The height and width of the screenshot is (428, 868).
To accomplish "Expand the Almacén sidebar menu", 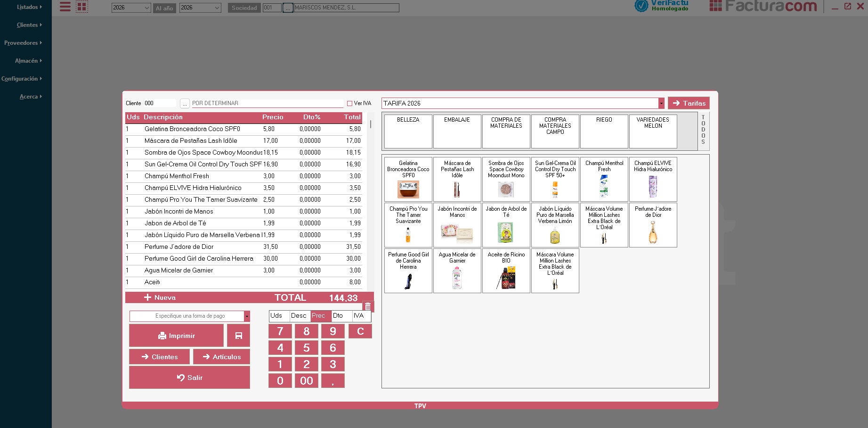I will pos(28,61).
